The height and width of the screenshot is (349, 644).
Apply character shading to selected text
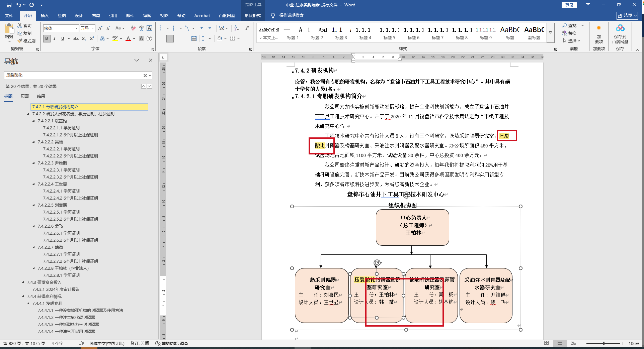(x=141, y=38)
